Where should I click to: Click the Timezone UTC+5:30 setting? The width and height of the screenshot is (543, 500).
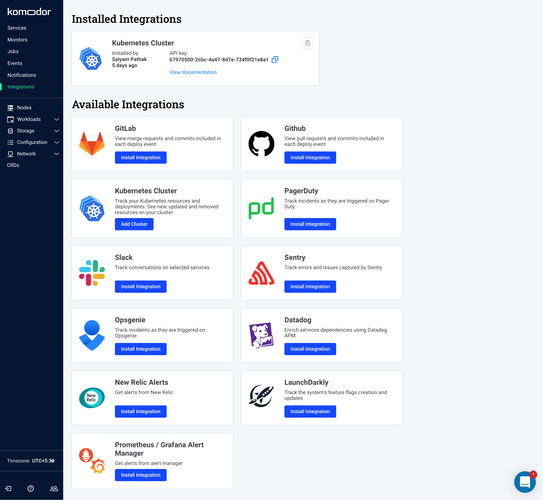pos(31,461)
